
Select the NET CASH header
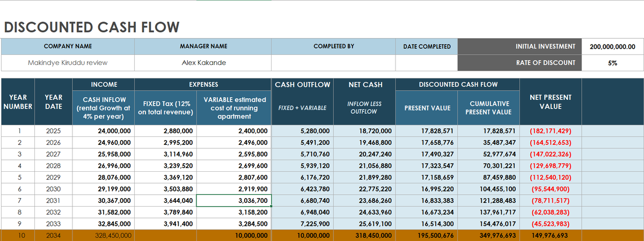click(x=364, y=85)
